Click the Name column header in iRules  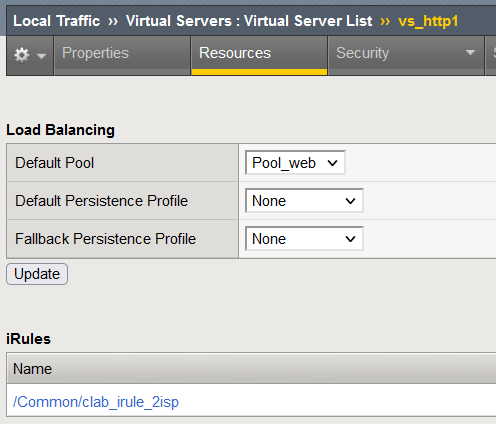[33, 369]
